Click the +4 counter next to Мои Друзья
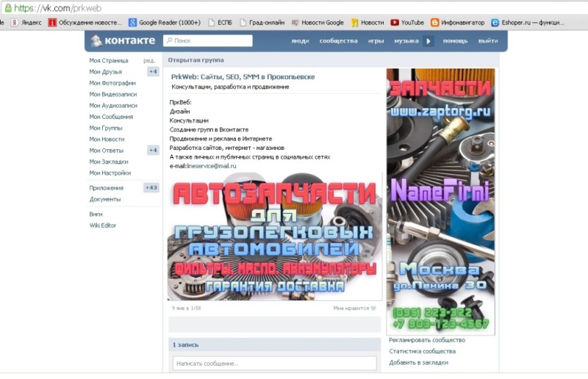 pyautogui.click(x=153, y=71)
